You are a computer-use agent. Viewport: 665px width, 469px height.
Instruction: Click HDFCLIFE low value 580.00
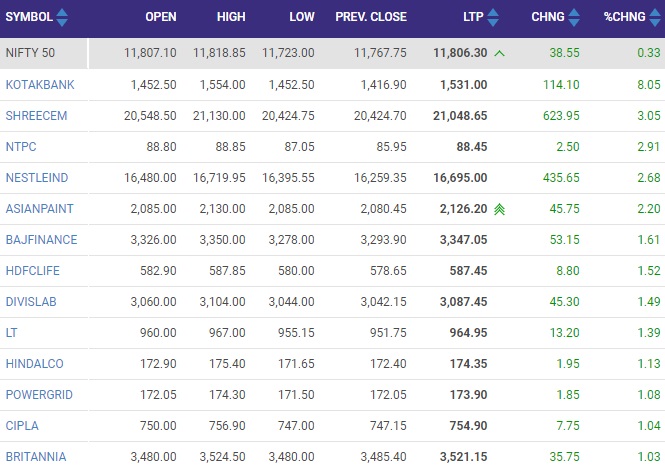(x=296, y=271)
